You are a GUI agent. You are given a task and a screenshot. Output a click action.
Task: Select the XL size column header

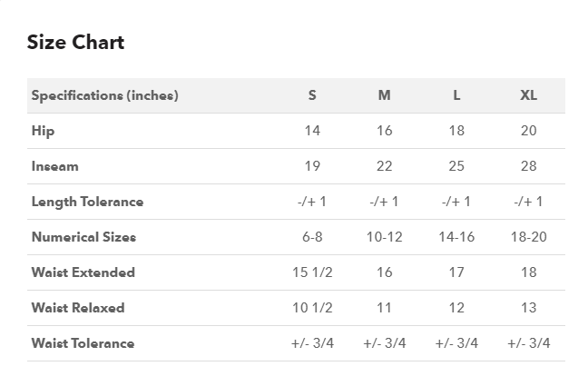(528, 95)
